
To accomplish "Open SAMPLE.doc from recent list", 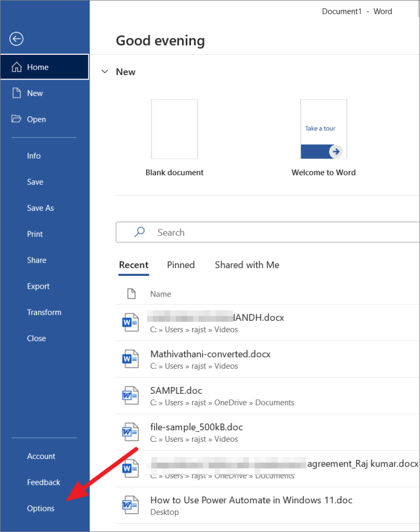I will pyautogui.click(x=268, y=395).
